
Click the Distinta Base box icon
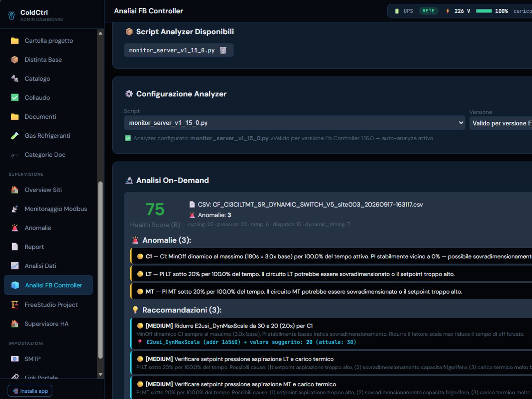click(x=15, y=60)
